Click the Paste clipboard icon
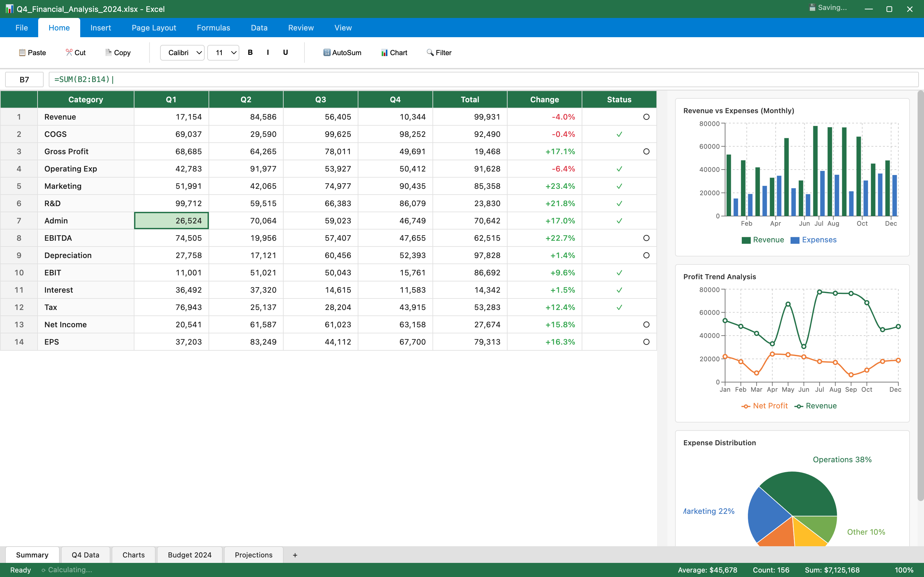Image resolution: width=924 pixels, height=577 pixels. (x=22, y=53)
